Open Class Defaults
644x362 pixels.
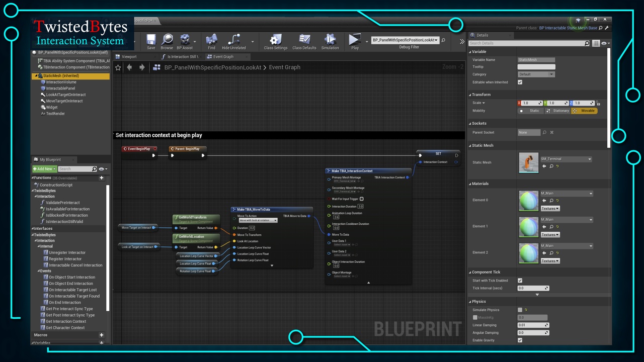[x=304, y=41]
